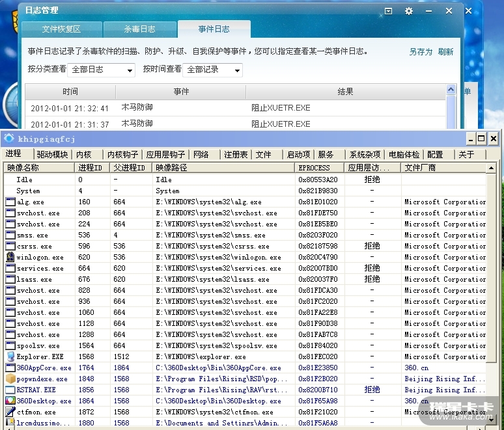The width and height of the screenshot is (504, 430).
Task: Click the menu dropdown icon in log manager title
Action: 388,12
